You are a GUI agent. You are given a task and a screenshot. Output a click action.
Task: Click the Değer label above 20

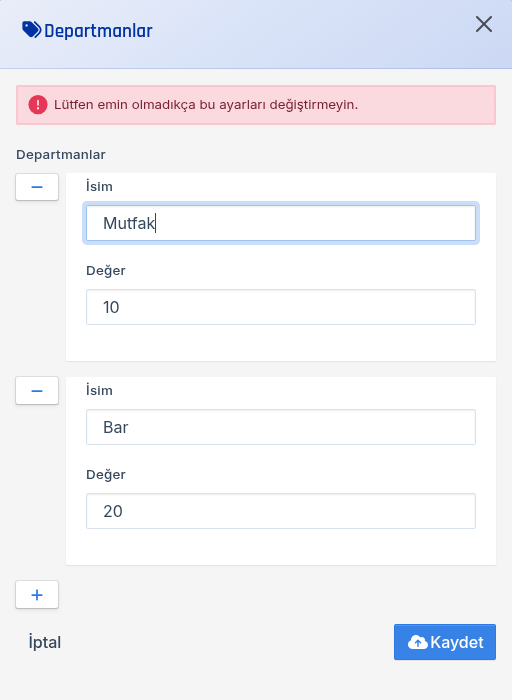coord(106,475)
